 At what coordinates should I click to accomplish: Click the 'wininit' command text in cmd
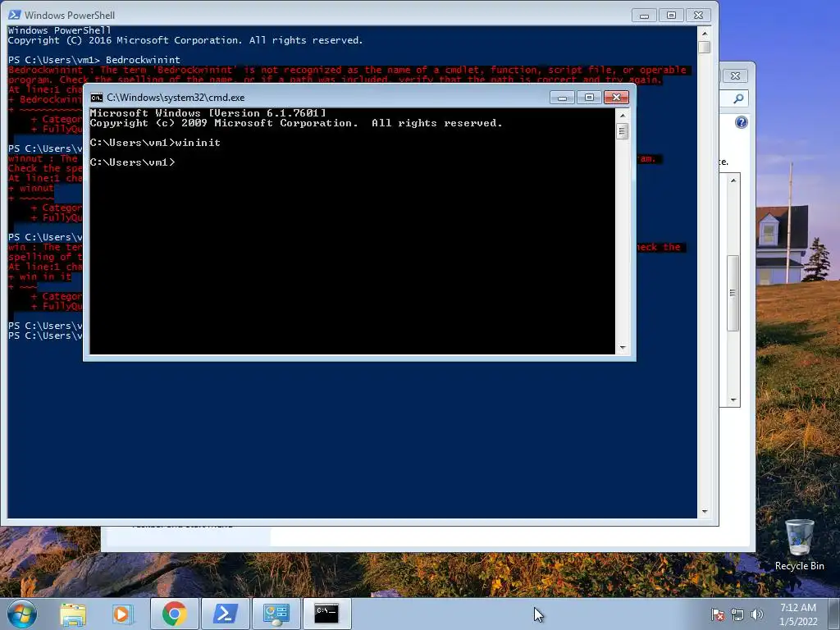pos(198,143)
